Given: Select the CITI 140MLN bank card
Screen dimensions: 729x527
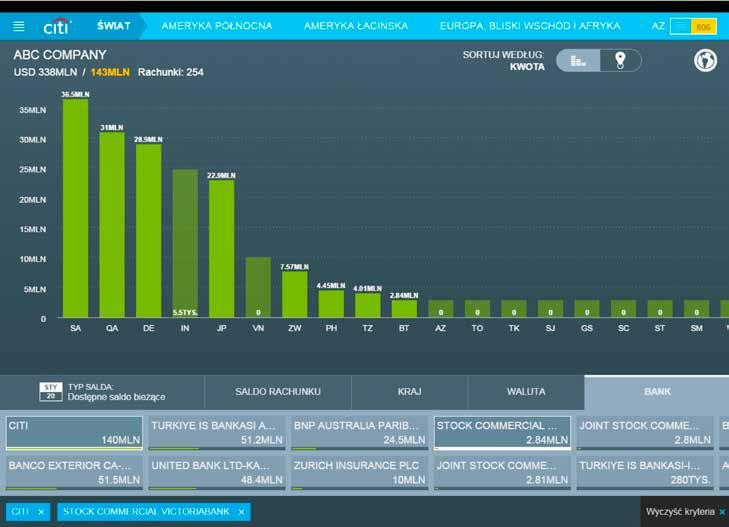Looking at the screenshot, I should click(x=74, y=433).
